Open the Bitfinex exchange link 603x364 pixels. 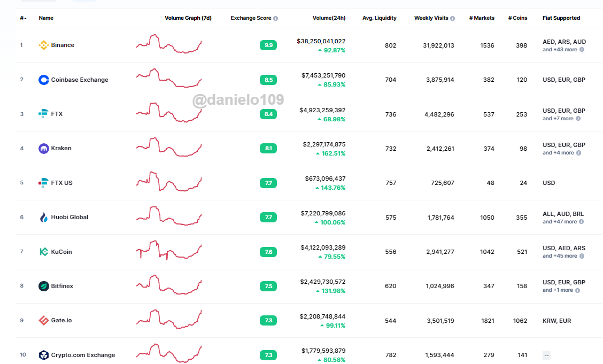pyautogui.click(x=62, y=286)
